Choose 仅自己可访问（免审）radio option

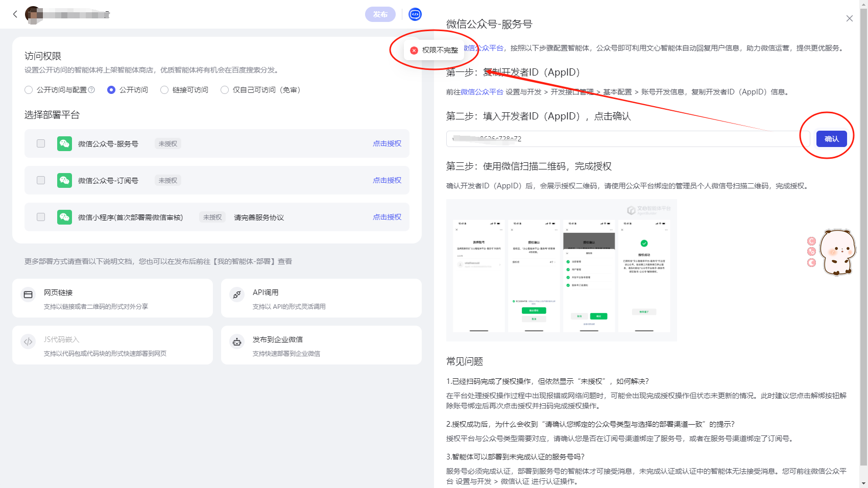point(225,90)
